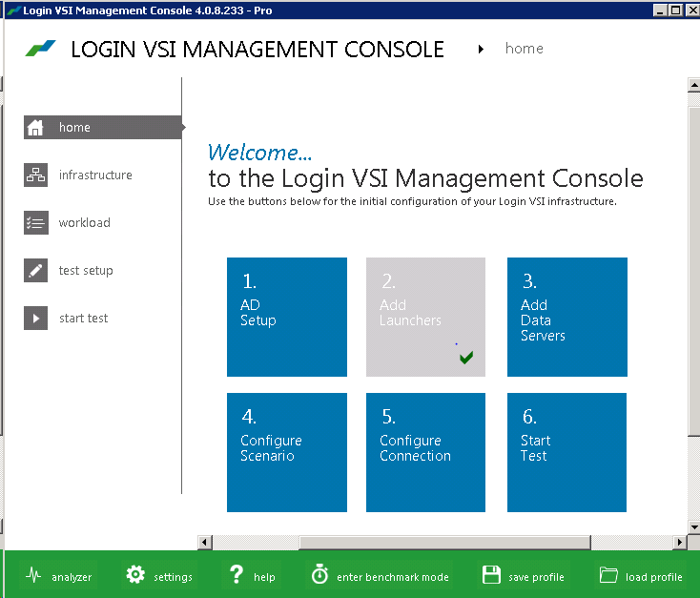Click the analyzer text in bottom bar
700x598 pixels.
(x=72, y=577)
